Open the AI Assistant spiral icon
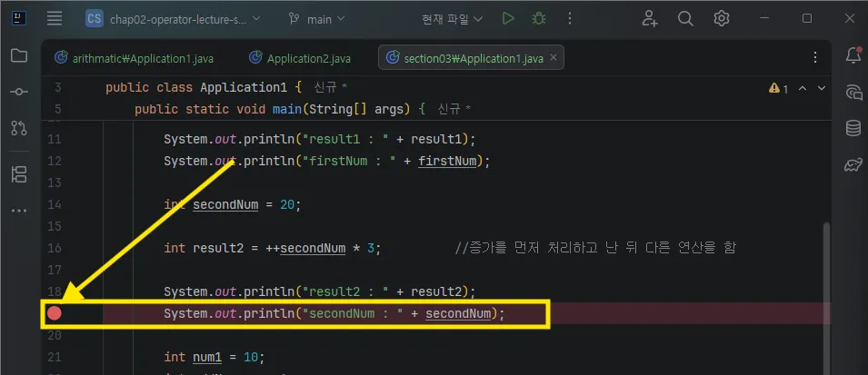The image size is (868, 375). click(853, 92)
